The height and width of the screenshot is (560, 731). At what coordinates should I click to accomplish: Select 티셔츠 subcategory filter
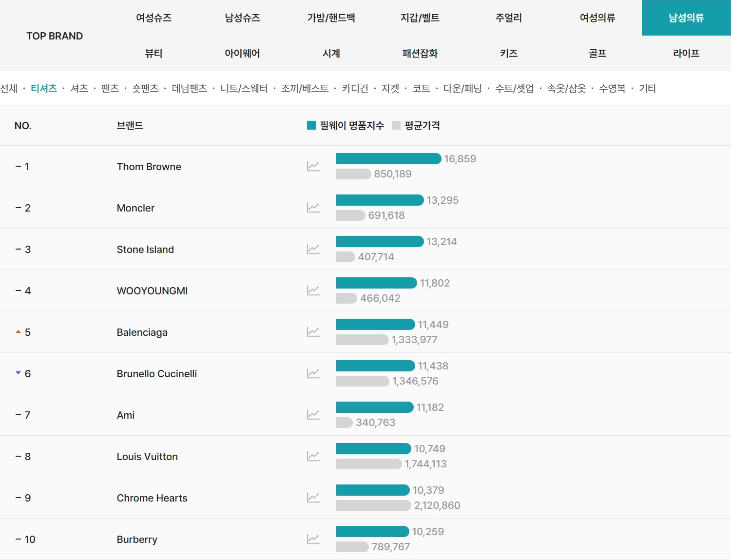click(44, 88)
